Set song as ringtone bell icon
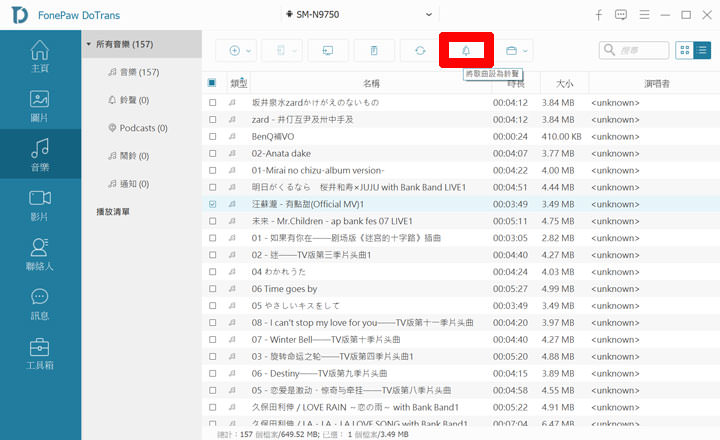 pos(466,51)
